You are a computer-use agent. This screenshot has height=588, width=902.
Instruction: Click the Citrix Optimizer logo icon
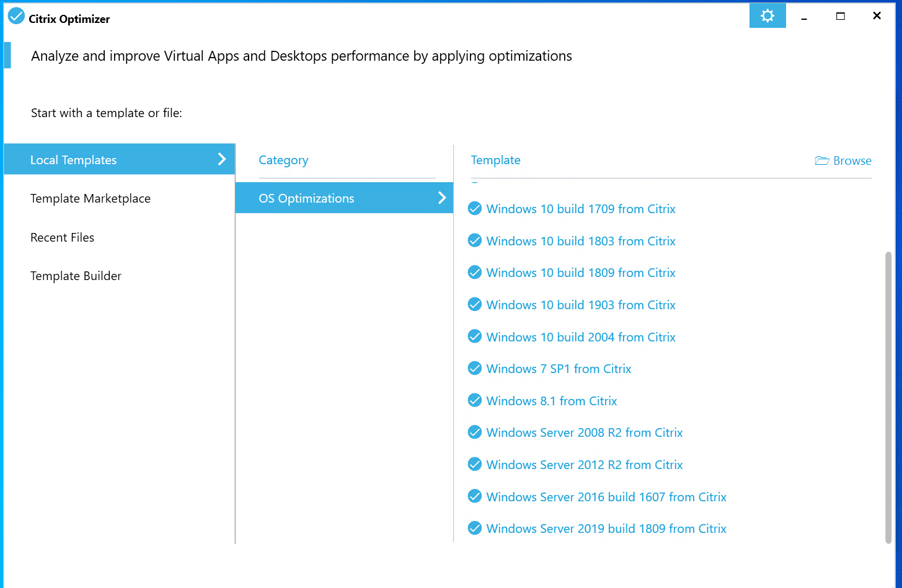[x=16, y=17]
